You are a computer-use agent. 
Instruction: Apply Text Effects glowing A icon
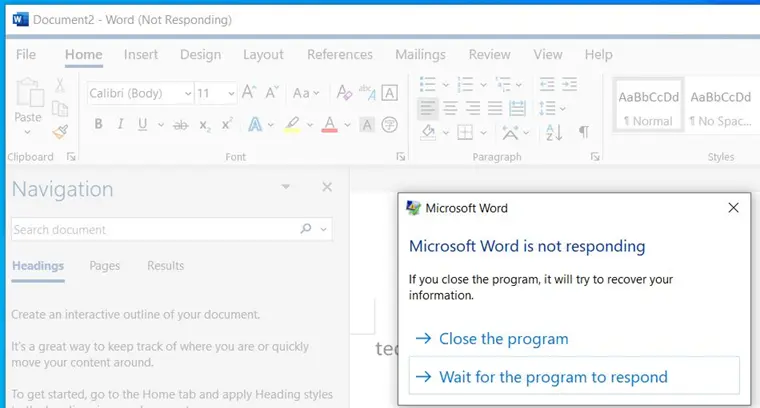pos(255,125)
